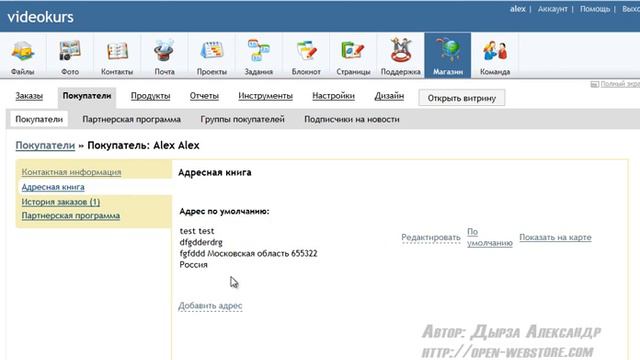Open Контактная информация in side menu

coord(71,172)
